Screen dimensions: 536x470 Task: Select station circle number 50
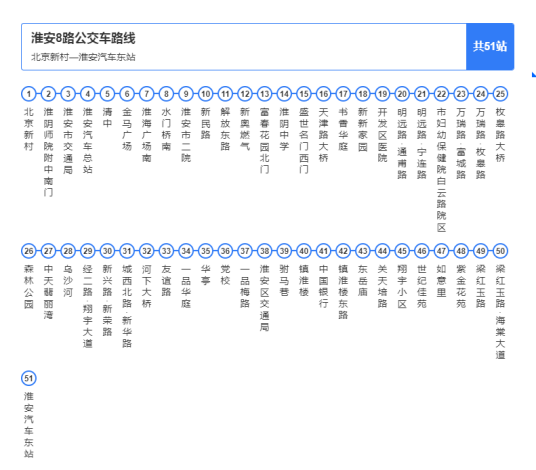(500, 251)
